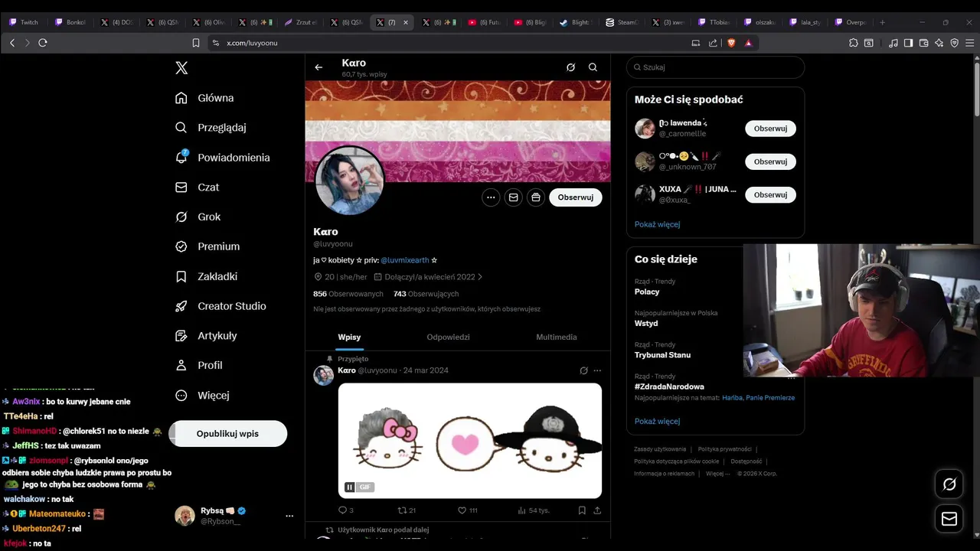Click the Czat envelope icon in sidebar

coord(181,187)
